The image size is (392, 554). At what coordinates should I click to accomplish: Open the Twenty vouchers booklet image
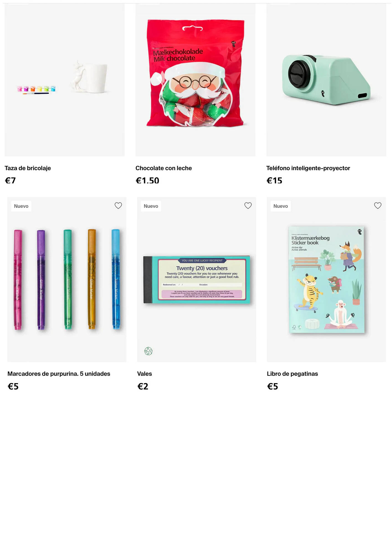pyautogui.click(x=196, y=279)
